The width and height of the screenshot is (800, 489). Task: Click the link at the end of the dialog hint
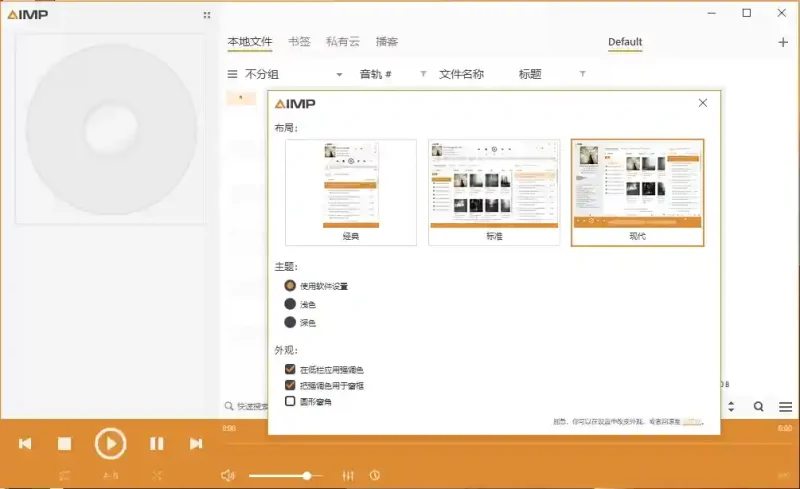click(692, 422)
